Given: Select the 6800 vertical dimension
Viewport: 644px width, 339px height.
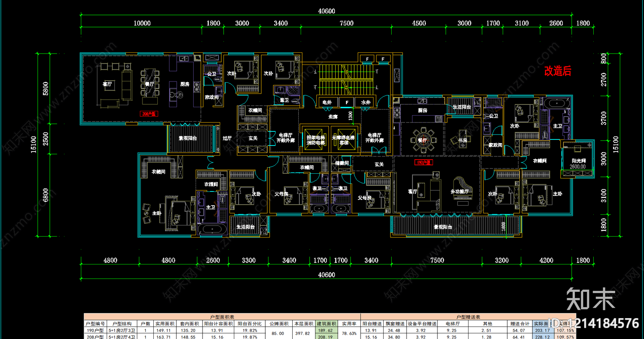Looking at the screenshot, I should (45, 195).
